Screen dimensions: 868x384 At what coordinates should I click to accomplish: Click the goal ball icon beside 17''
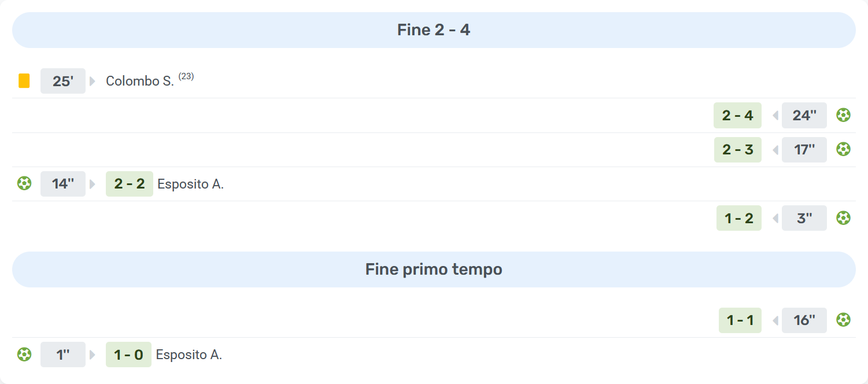[843, 150]
